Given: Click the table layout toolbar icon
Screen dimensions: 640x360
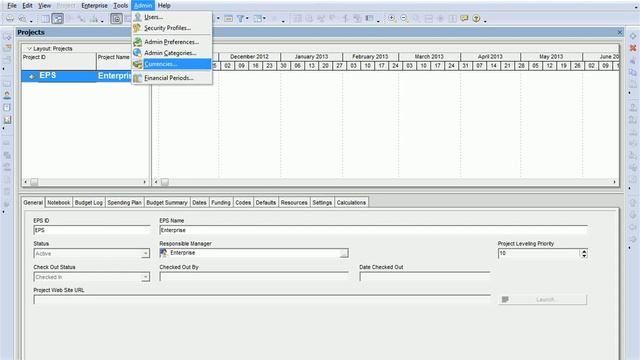Looking at the screenshot, I should pyautogui.click(x=46, y=18).
